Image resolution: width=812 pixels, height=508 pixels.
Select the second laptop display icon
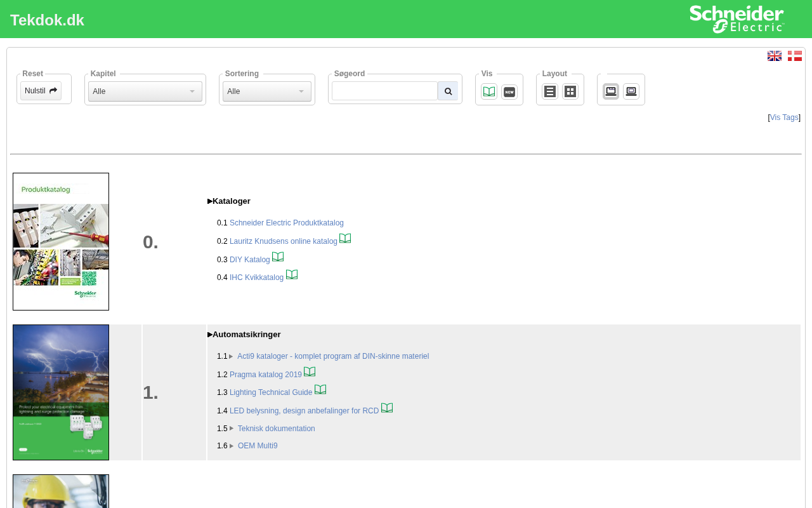(631, 91)
